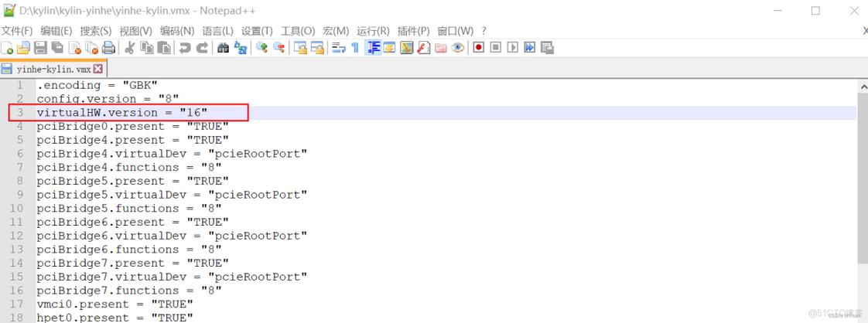
Task: Click the line 'pciBridge5.functions = "8"'
Action: tap(129, 209)
